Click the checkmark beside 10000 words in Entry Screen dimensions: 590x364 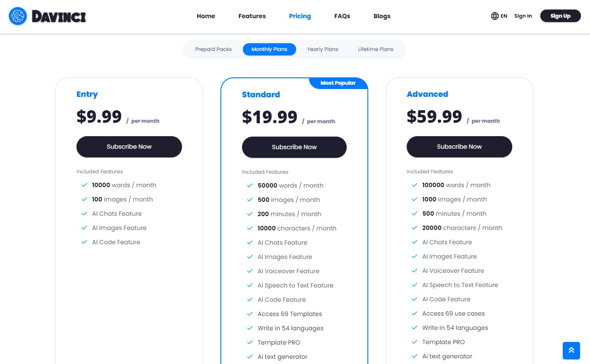coord(84,185)
